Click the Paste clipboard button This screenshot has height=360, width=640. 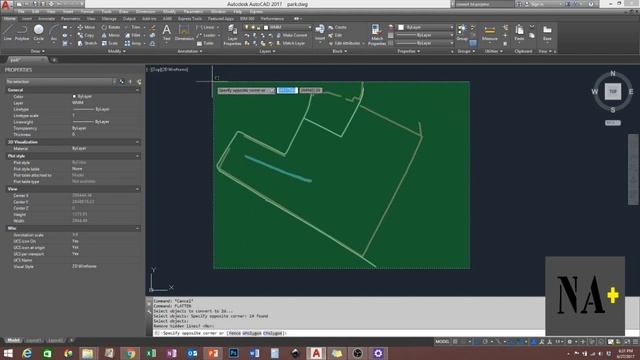[x=519, y=32]
